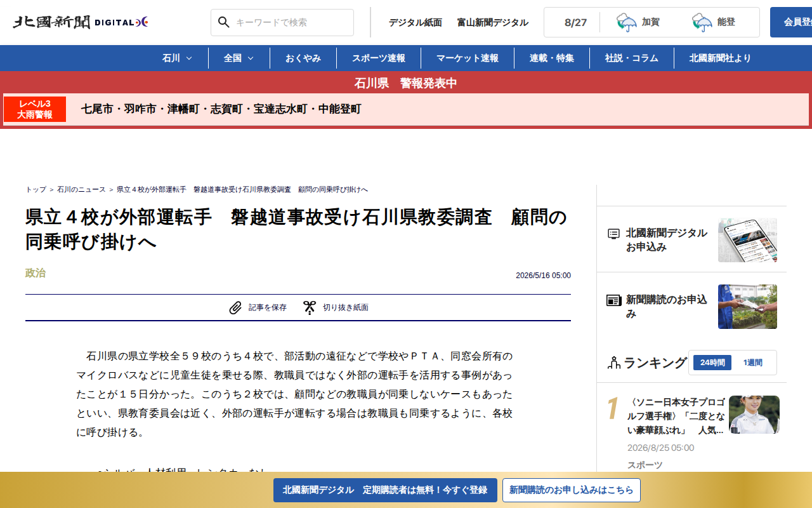
Task: Click the 今すぐ登録 banner button
Action: 386,490
